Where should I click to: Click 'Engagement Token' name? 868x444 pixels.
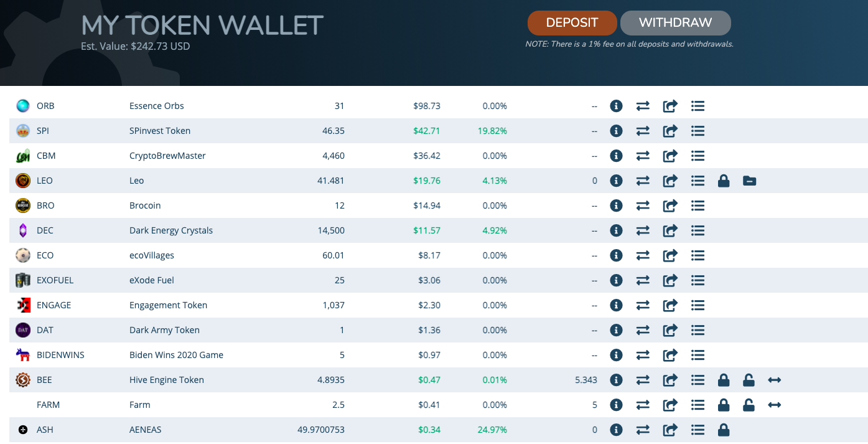click(169, 305)
